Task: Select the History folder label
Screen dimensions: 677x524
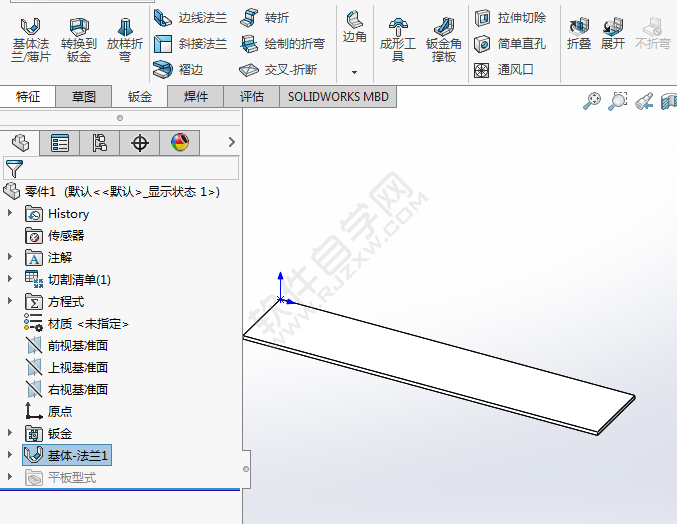Action: [x=69, y=214]
